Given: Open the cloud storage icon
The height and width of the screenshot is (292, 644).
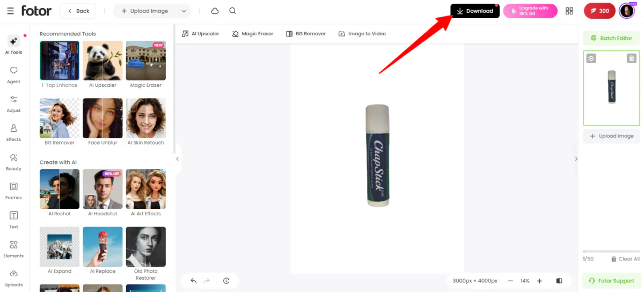Looking at the screenshot, I should 215,11.
